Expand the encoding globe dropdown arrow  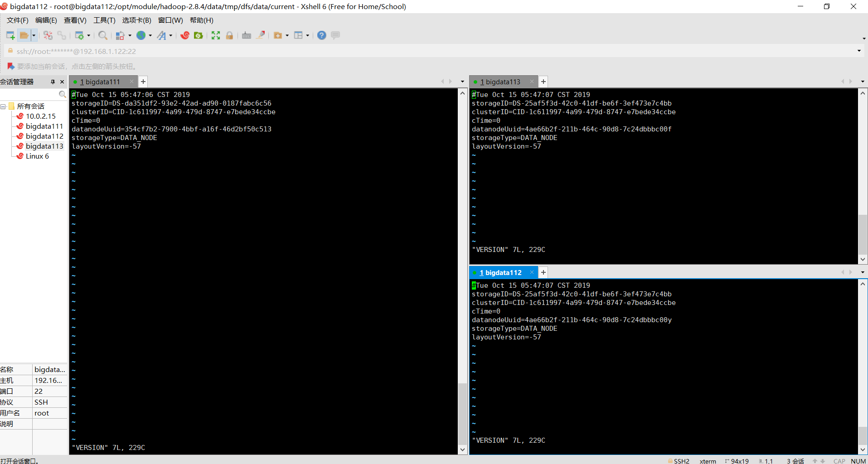point(150,35)
